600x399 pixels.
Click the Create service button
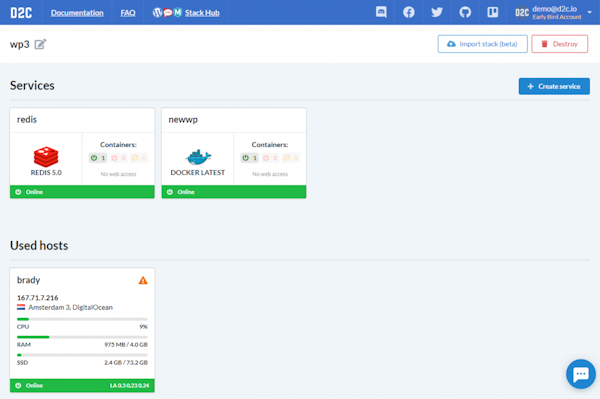pyautogui.click(x=554, y=86)
